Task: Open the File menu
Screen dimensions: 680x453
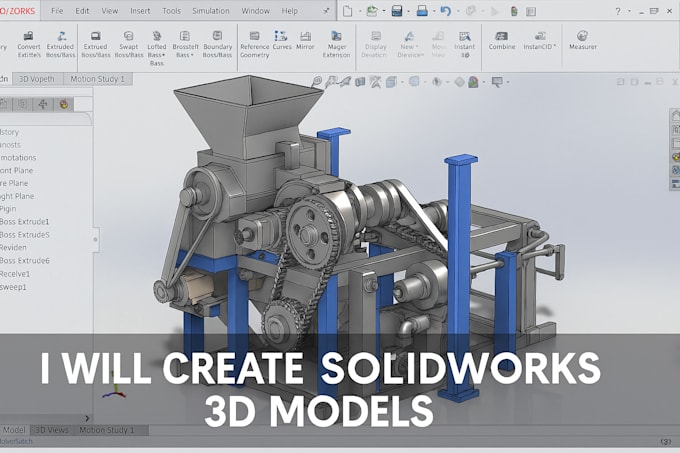Action: 57,11
